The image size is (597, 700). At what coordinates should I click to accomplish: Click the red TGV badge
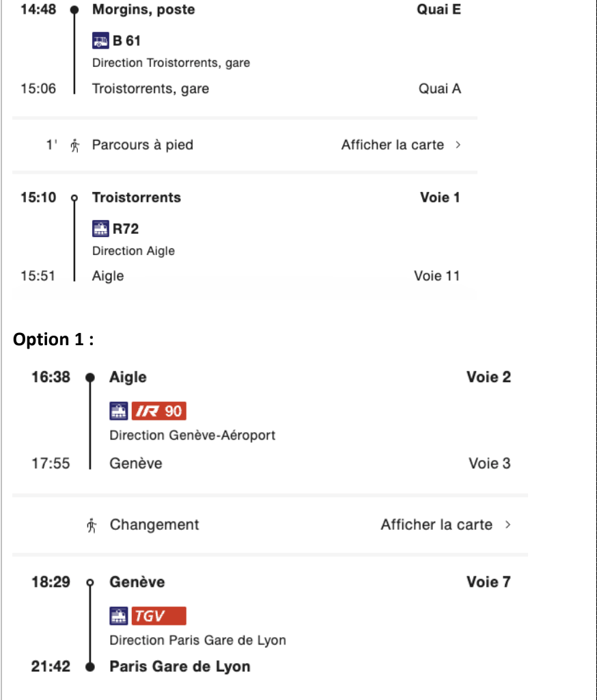159,616
